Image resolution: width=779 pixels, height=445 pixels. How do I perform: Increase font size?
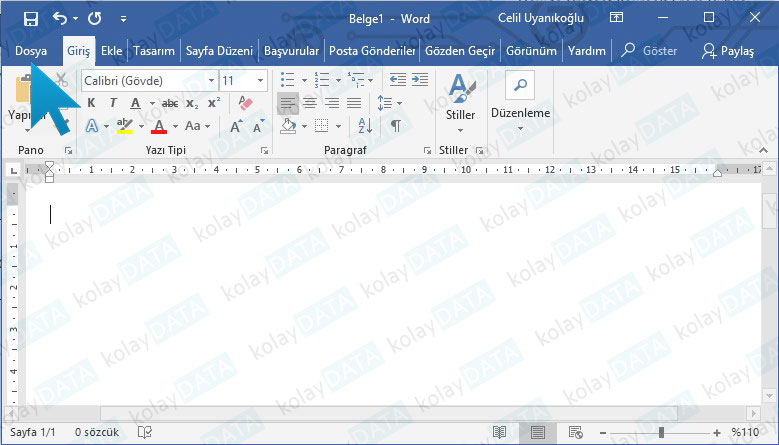point(236,126)
